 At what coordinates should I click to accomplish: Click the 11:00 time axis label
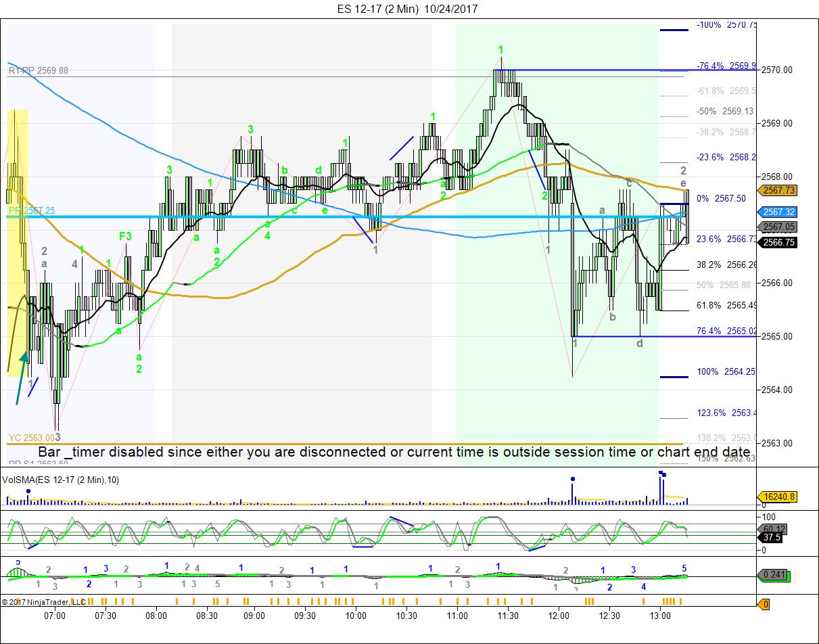point(457,616)
